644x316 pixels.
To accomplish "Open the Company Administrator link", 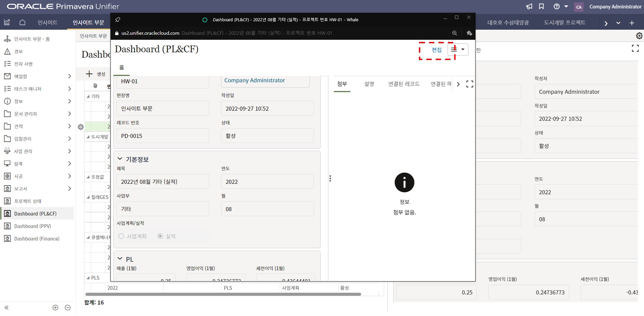I will [x=254, y=81].
